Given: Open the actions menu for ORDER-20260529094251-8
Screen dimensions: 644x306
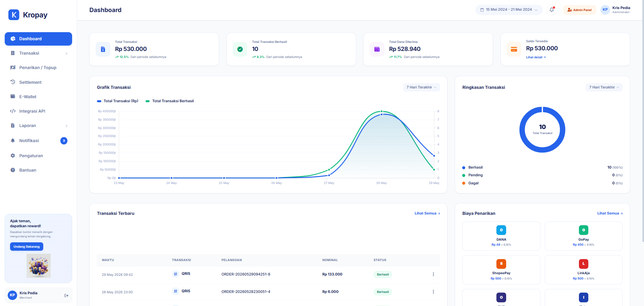Looking at the screenshot, I should pos(433,274).
